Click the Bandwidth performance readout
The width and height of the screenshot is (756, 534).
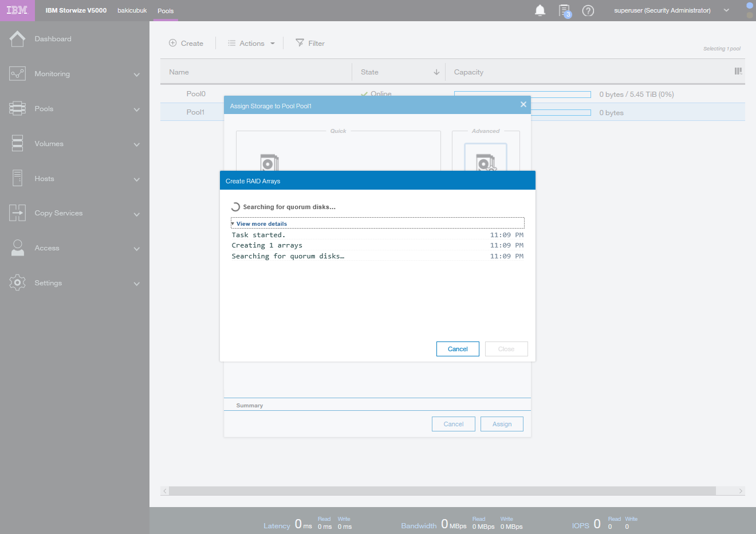(x=462, y=524)
